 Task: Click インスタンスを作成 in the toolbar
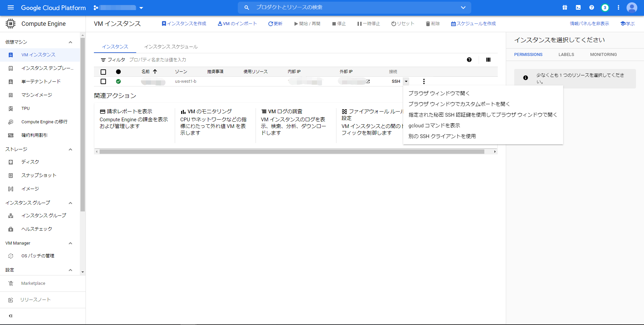tap(184, 23)
